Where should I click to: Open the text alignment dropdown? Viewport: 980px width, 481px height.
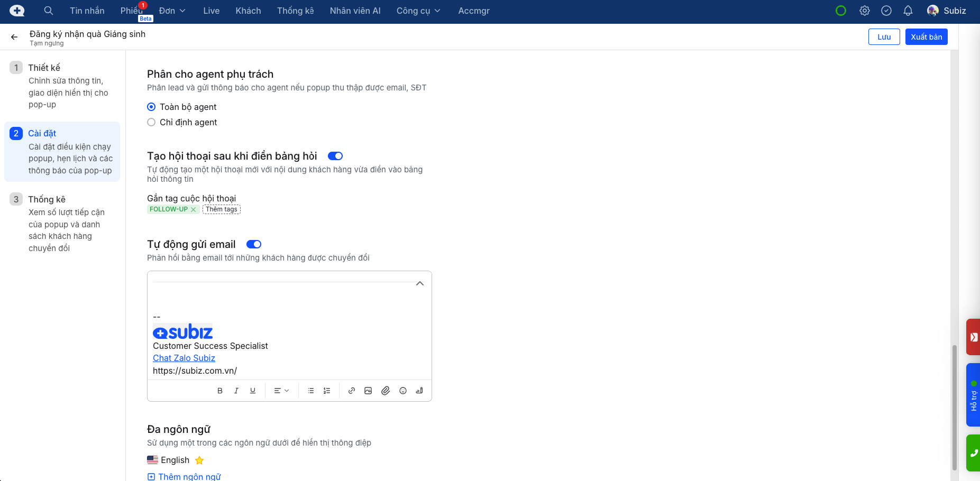point(281,391)
